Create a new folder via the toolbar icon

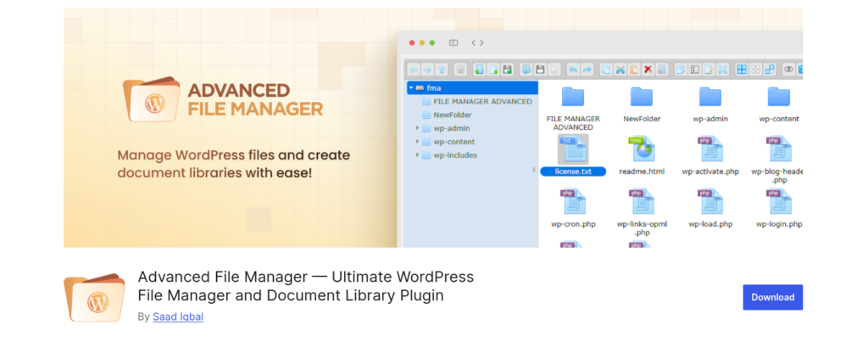click(x=480, y=70)
